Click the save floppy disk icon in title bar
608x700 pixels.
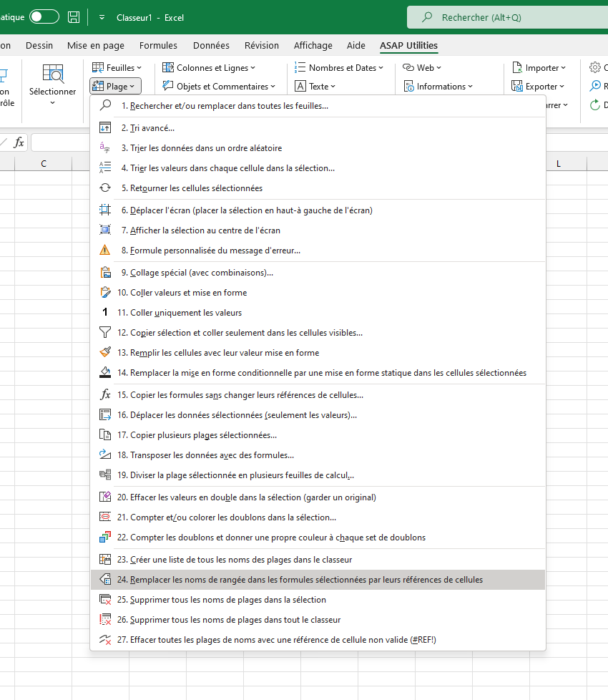pos(74,17)
